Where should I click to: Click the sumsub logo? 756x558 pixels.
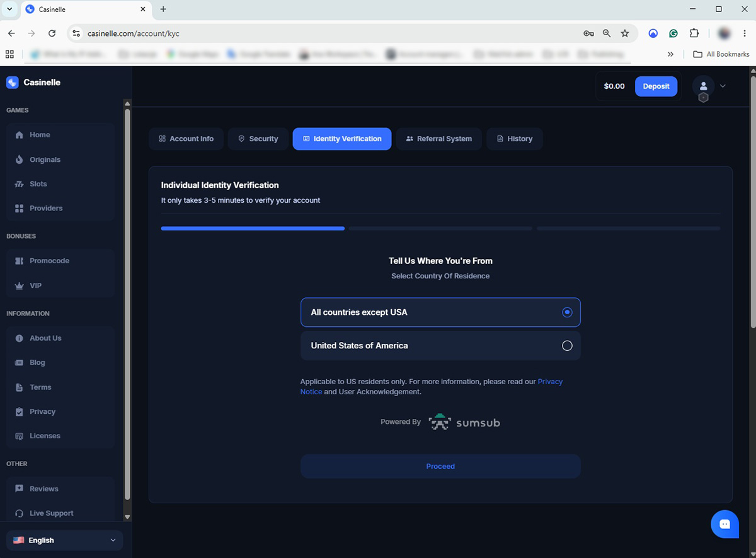(x=464, y=422)
